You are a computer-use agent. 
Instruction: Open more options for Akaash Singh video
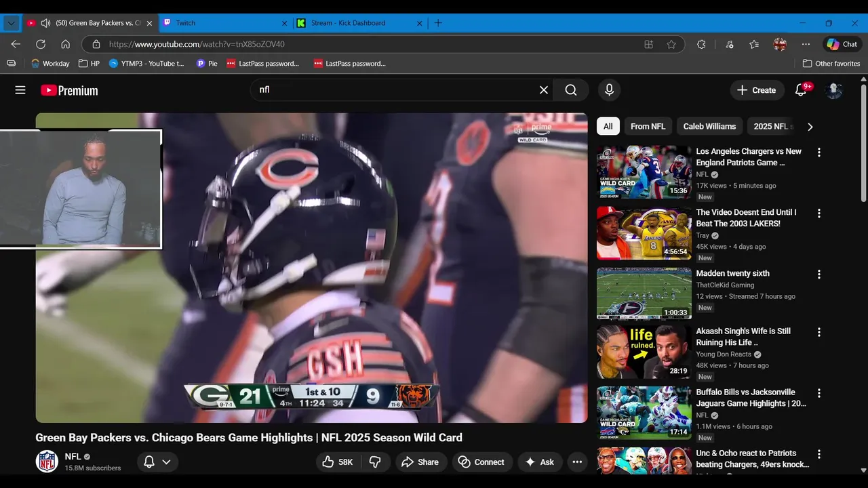[818, 332]
